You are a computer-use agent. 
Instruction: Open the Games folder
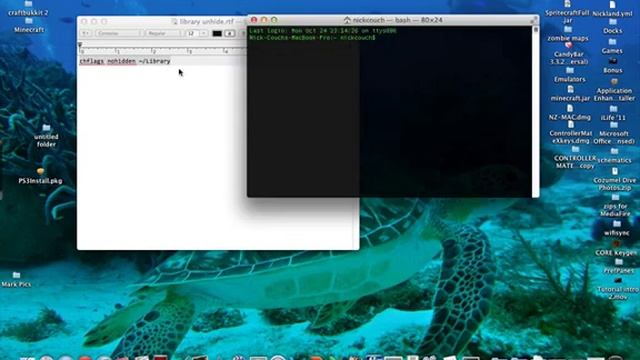click(612, 47)
